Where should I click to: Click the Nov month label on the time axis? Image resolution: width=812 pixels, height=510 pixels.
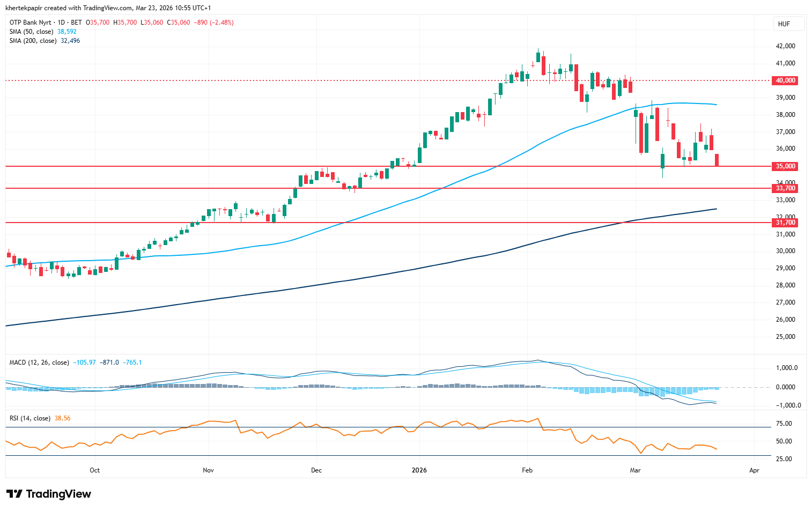pos(208,470)
